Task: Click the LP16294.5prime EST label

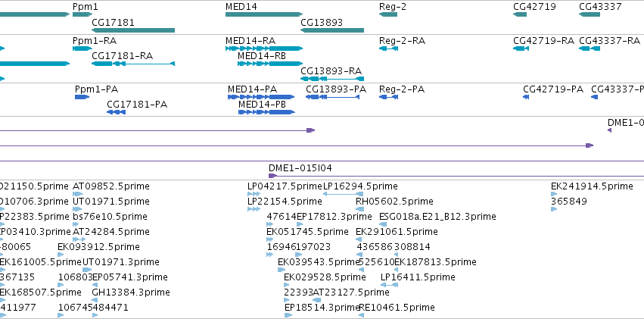Action: click(x=360, y=186)
